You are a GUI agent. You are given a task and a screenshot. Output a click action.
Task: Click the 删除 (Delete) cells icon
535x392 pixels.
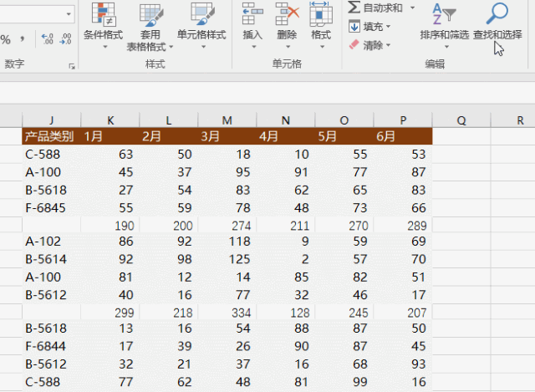(287, 17)
